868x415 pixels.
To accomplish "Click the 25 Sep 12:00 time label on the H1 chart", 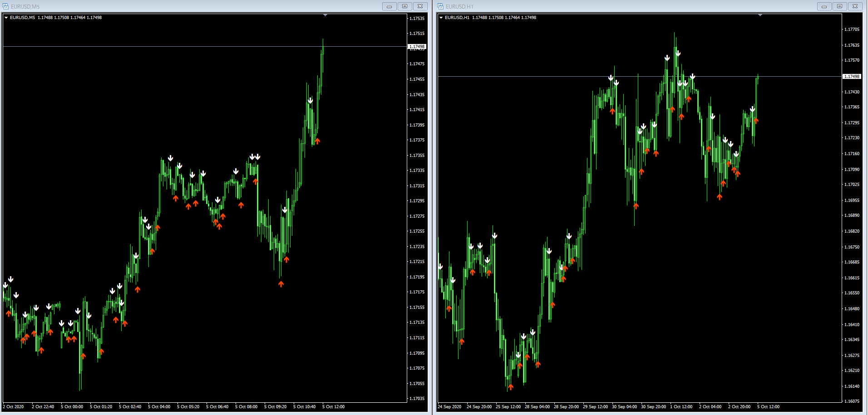I will 508,407.
